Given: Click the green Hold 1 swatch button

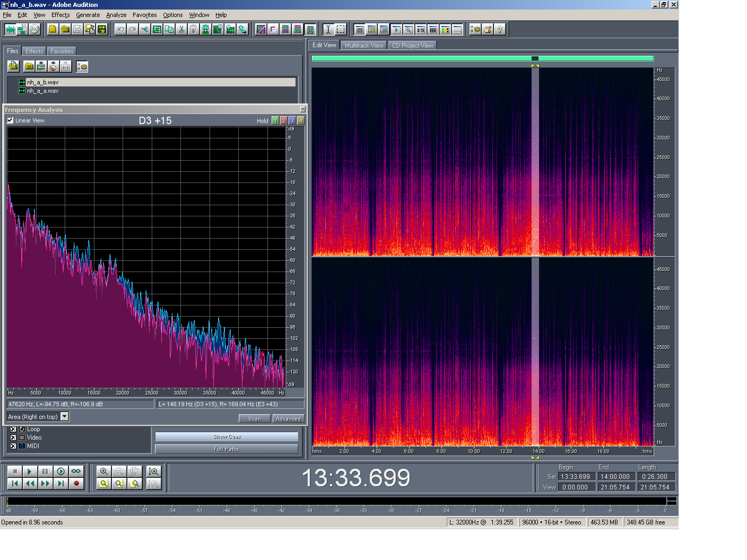Looking at the screenshot, I should (x=275, y=121).
